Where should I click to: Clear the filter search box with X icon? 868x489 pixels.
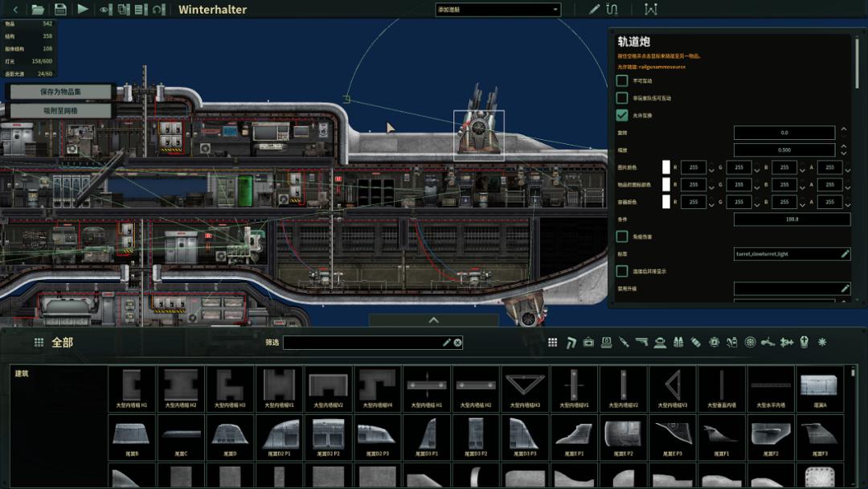[x=458, y=343]
